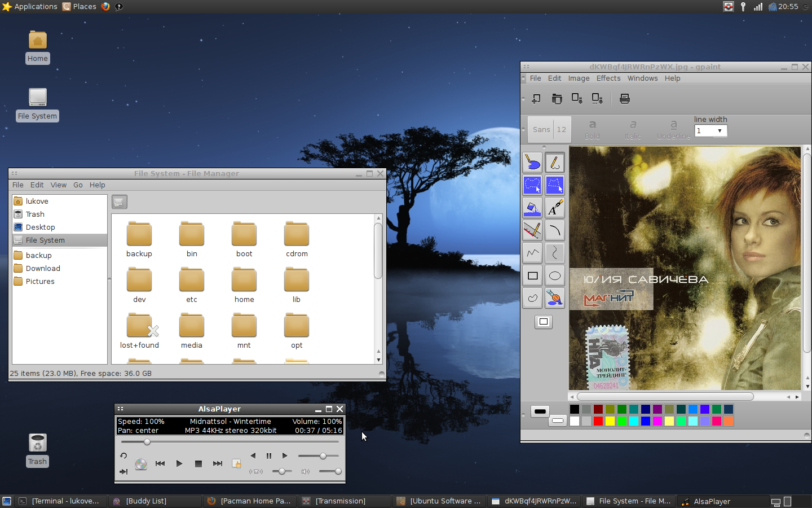Image resolution: width=812 pixels, height=508 pixels.
Task: Switch to Terminal window in taskbar
Action: tap(60, 501)
